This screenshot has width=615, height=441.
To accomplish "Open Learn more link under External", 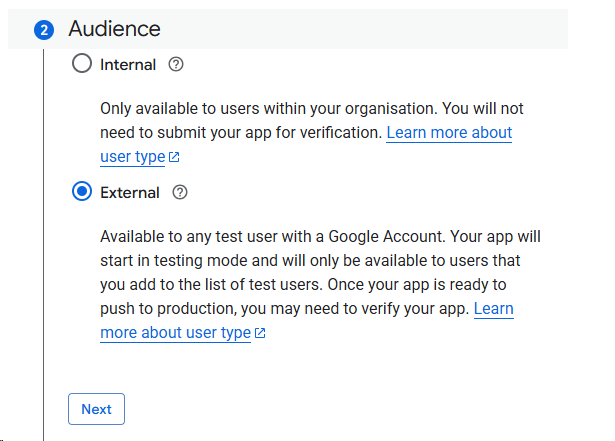I will (x=493, y=309).
